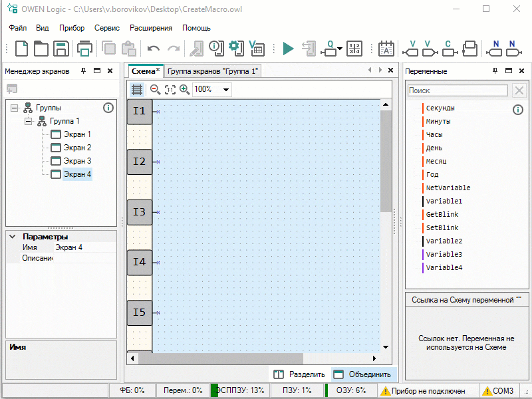
Task: Click the zoom out magnifier icon
Action: (155, 89)
